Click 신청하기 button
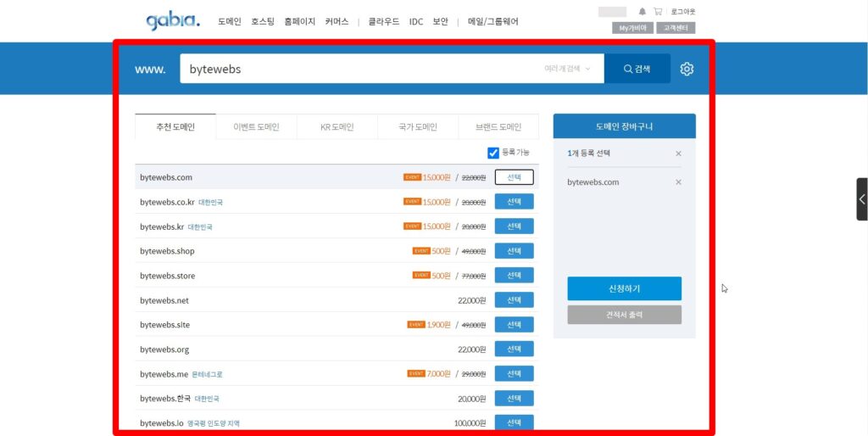The height and width of the screenshot is (436, 868). 624,288
